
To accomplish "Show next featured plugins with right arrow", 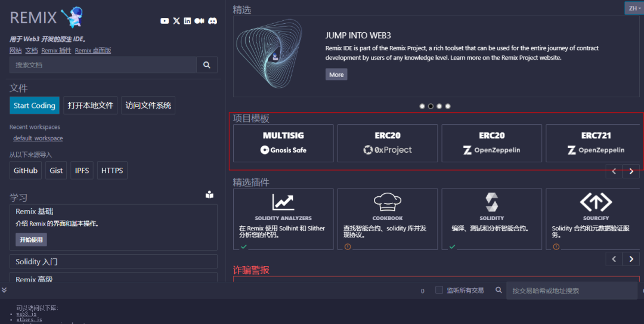I will 631,259.
